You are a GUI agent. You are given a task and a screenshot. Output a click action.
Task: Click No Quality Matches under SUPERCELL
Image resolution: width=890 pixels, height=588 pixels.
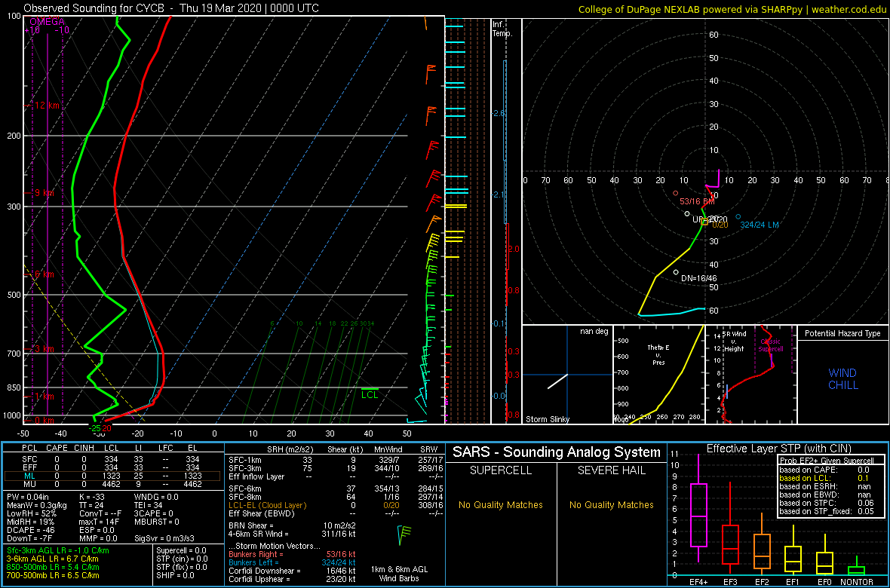[501, 504]
